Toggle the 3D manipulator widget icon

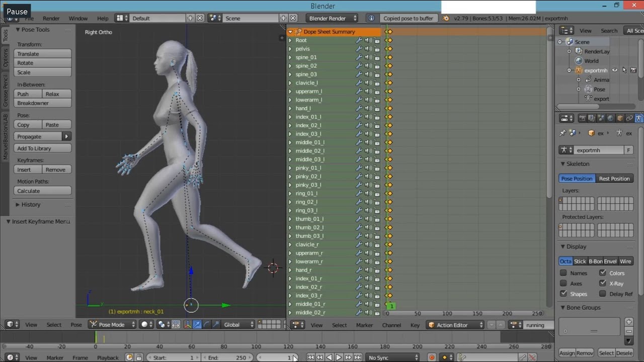coord(188,325)
